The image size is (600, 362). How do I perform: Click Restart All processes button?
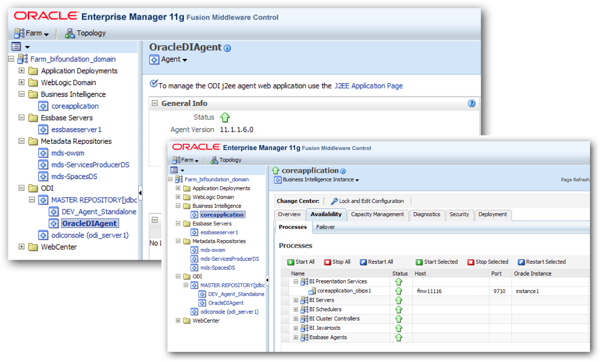[x=376, y=262]
